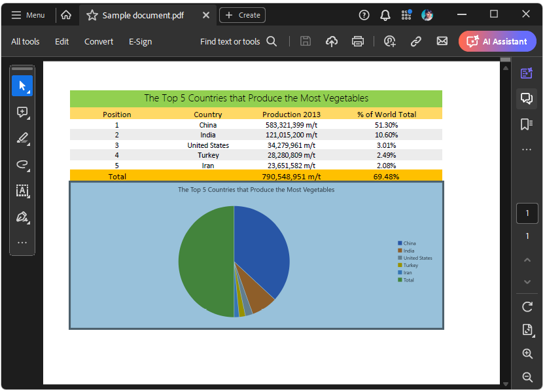Toggle the Bookmarks panel

(527, 124)
